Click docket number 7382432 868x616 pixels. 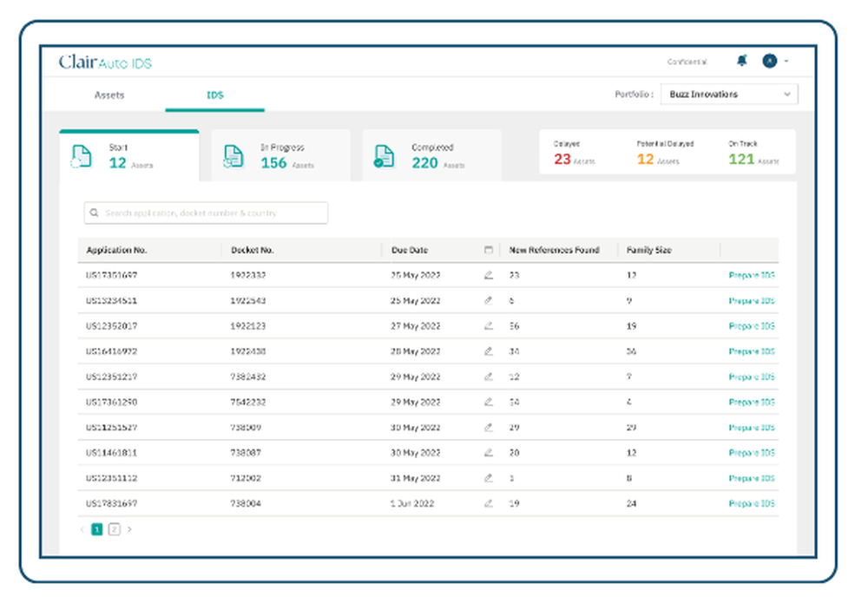click(248, 377)
